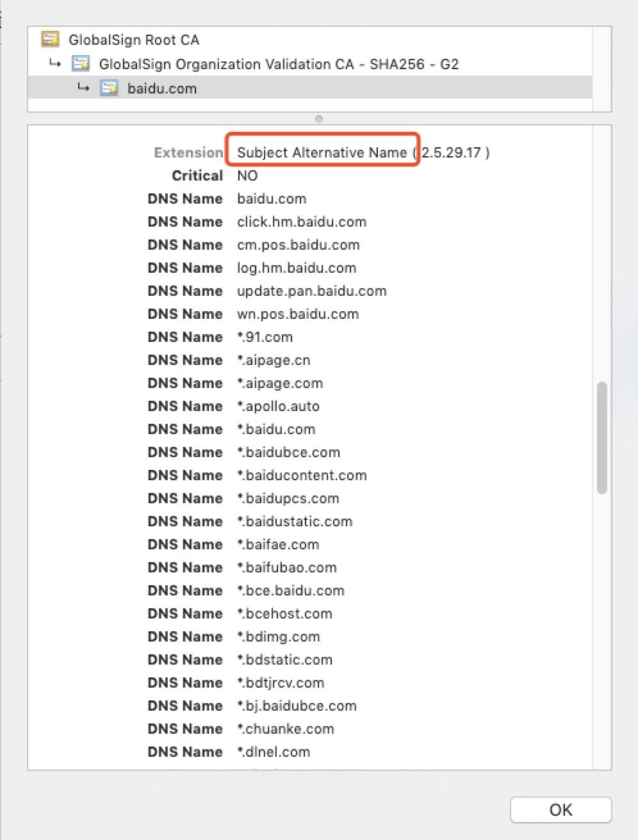The width and height of the screenshot is (638, 840).
Task: Click DNS name *.bcehost.com
Action: coord(285,613)
